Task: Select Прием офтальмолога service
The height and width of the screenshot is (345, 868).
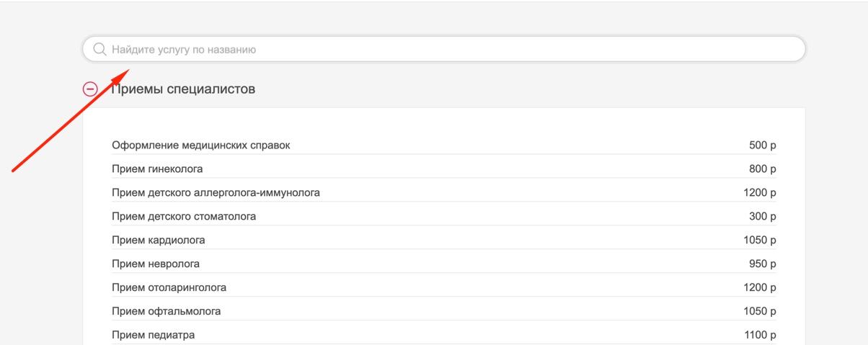Action: (167, 311)
